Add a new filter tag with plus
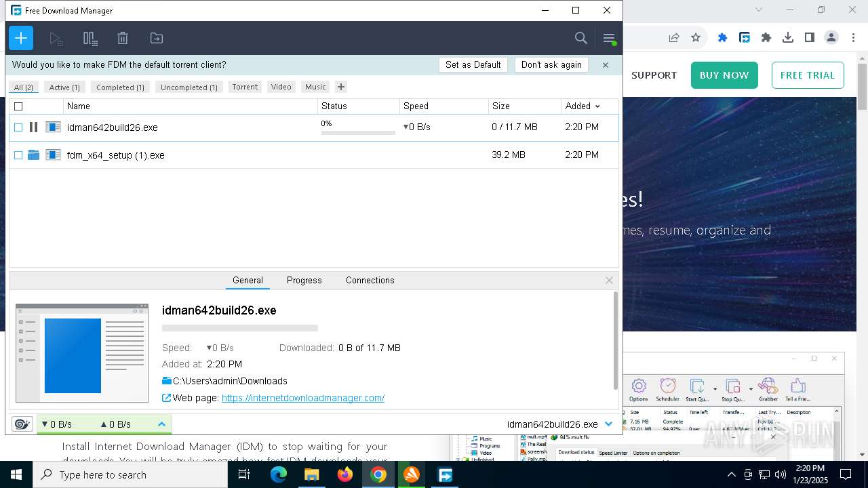Screen dimensions: 868x488 point(341,87)
